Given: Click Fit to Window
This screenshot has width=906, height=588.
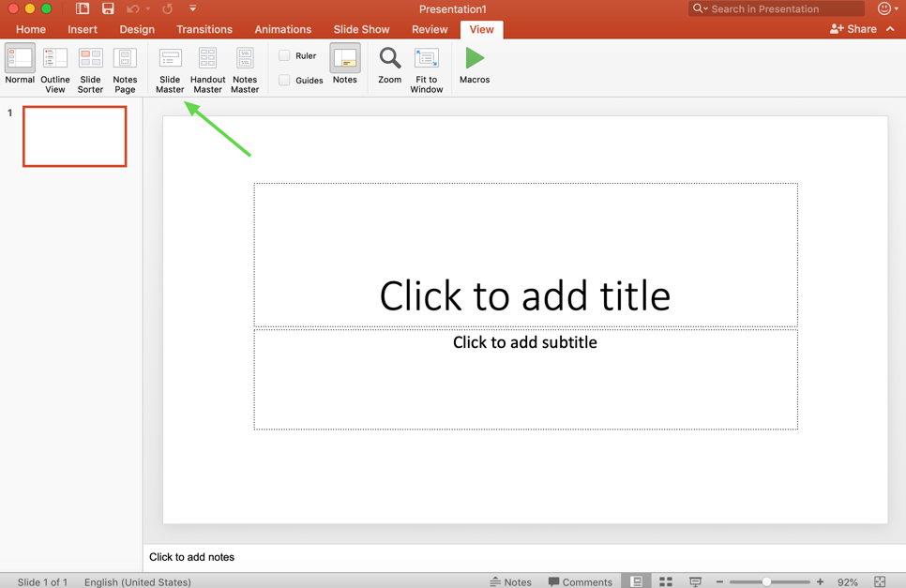Looking at the screenshot, I should pos(426,69).
